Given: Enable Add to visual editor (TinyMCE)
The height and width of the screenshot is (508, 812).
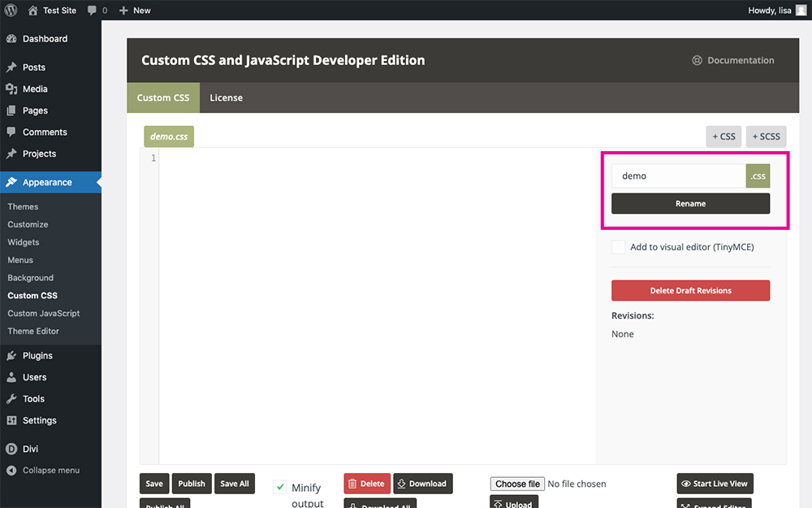Looking at the screenshot, I should pos(618,247).
